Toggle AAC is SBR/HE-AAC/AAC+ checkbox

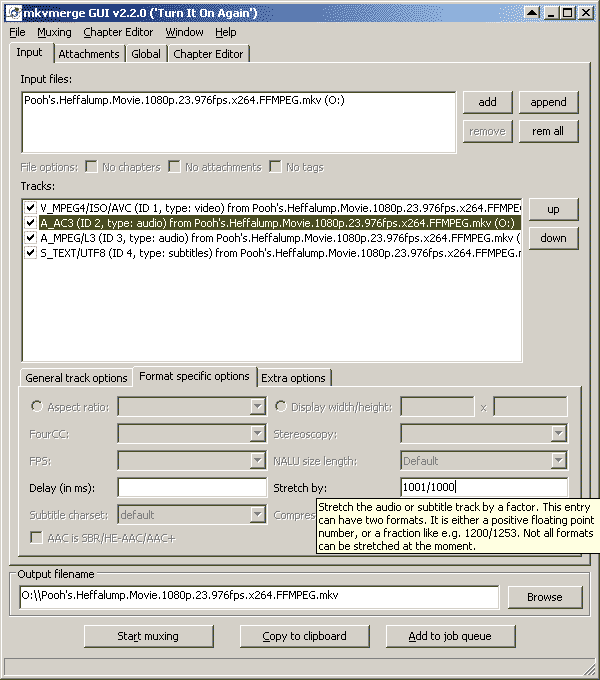(x=36, y=538)
